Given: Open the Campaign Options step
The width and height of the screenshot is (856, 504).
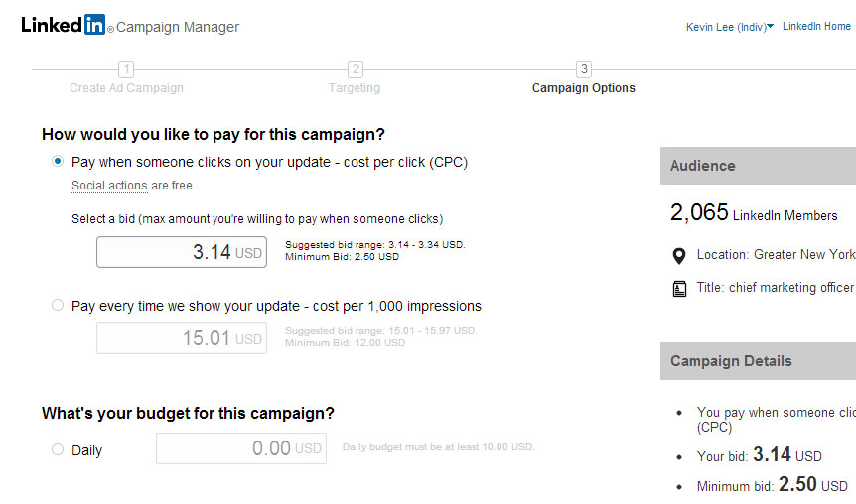Looking at the screenshot, I should 584,88.
